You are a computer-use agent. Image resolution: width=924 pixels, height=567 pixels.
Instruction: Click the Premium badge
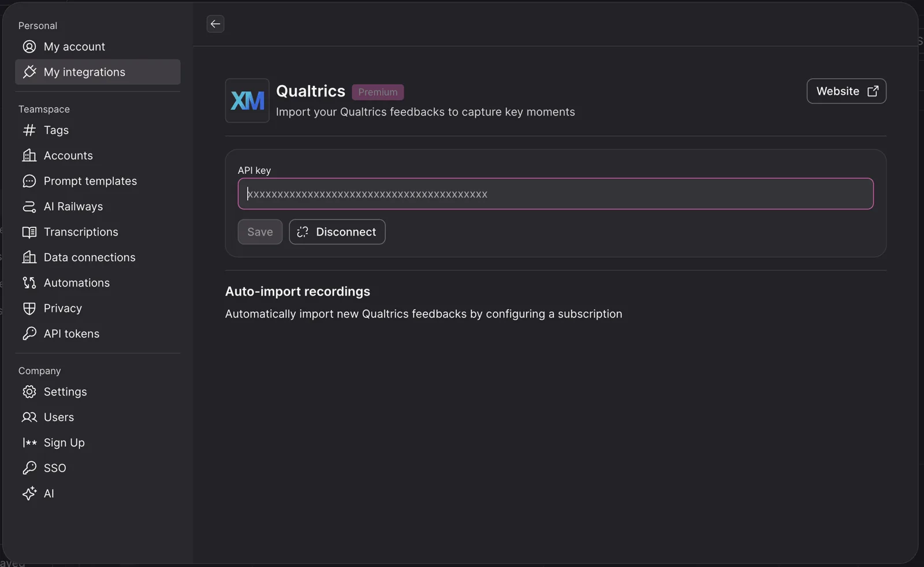click(x=378, y=92)
